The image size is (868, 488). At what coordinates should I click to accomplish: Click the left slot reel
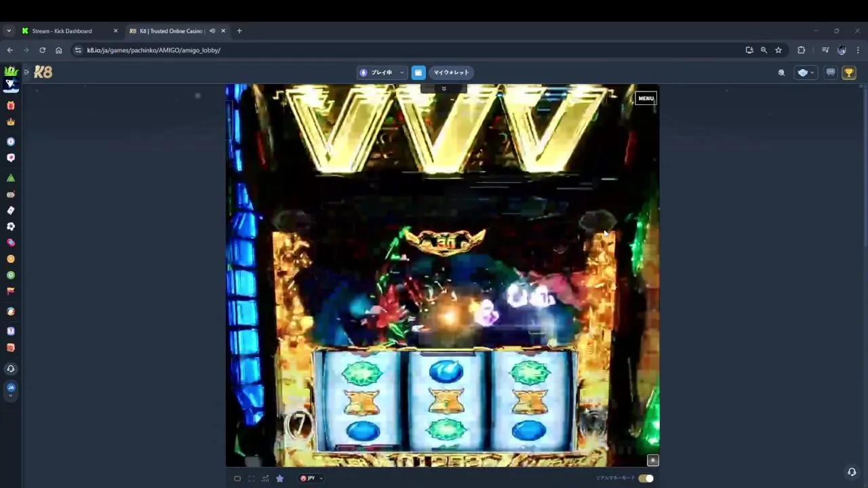363,401
